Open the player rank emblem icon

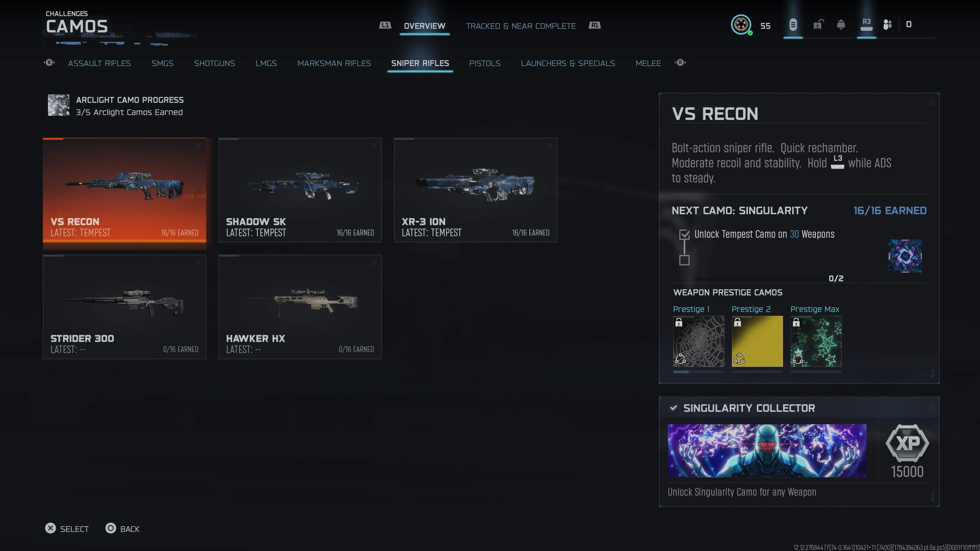pos(741,25)
